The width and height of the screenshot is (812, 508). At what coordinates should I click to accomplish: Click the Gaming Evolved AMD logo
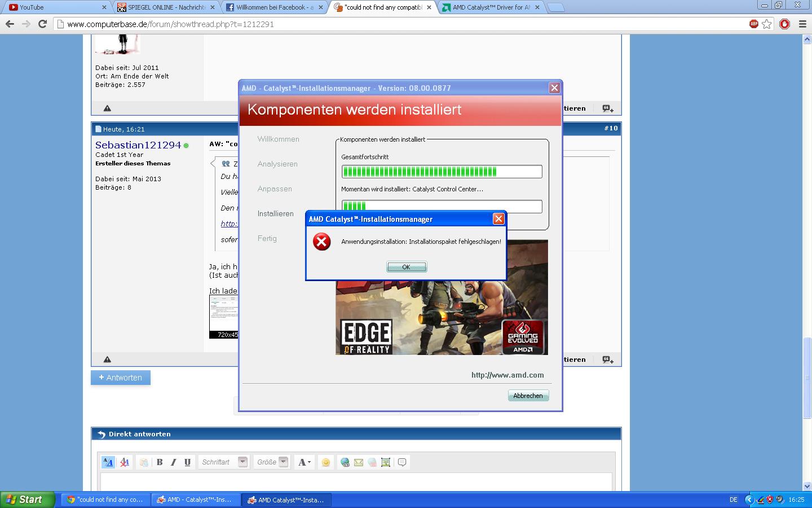pos(523,337)
